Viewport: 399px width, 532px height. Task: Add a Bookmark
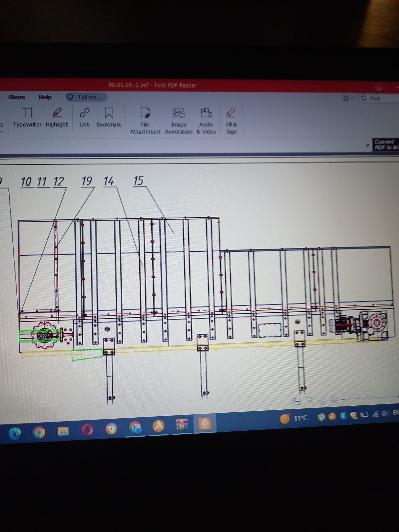pyautogui.click(x=109, y=117)
